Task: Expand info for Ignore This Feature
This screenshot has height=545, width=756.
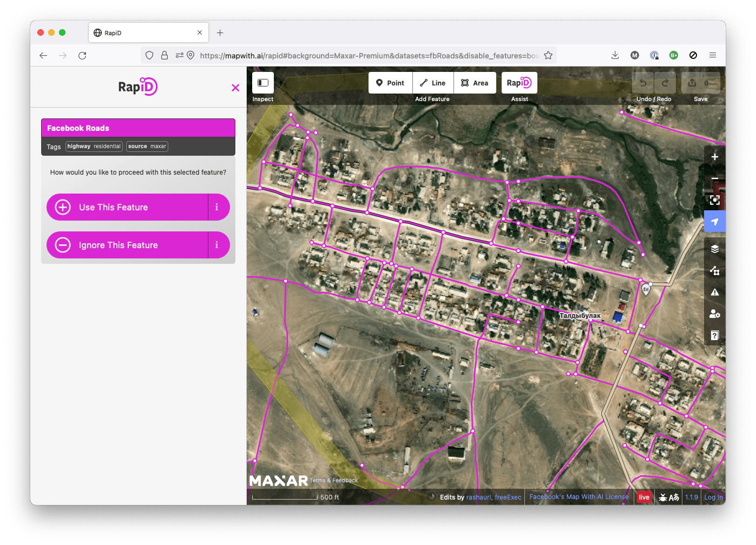Action: 217,245
